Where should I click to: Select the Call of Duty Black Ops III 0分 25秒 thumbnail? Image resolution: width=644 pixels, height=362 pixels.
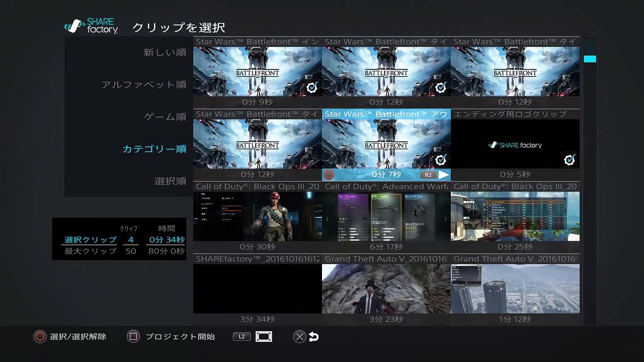(x=515, y=216)
